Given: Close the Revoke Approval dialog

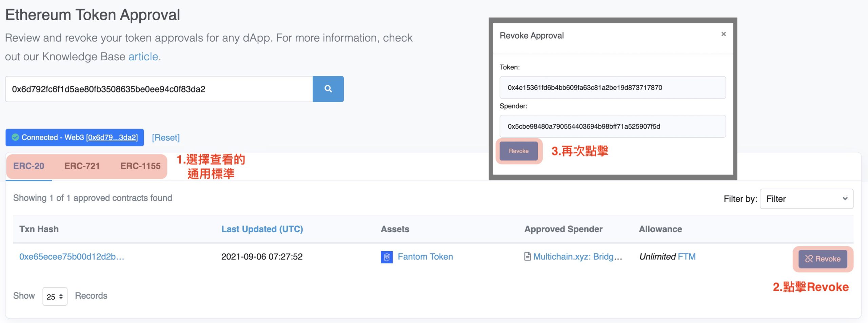Looking at the screenshot, I should coord(723,34).
